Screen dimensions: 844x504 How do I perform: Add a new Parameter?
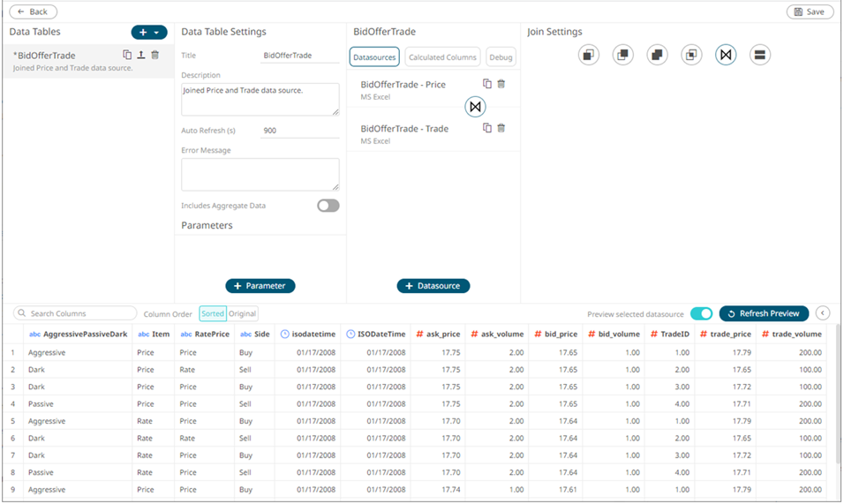click(x=260, y=286)
